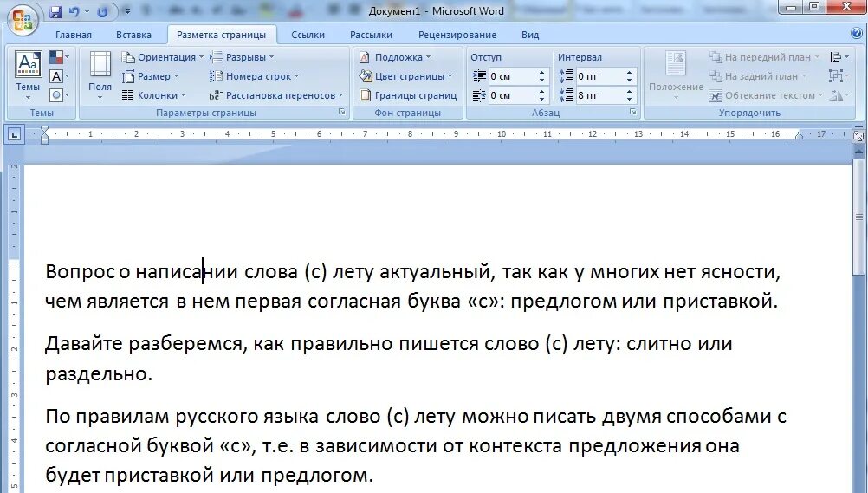This screenshot has height=493, width=868.
Task: Click the Save icon in quick access toolbar
Action: [55, 11]
